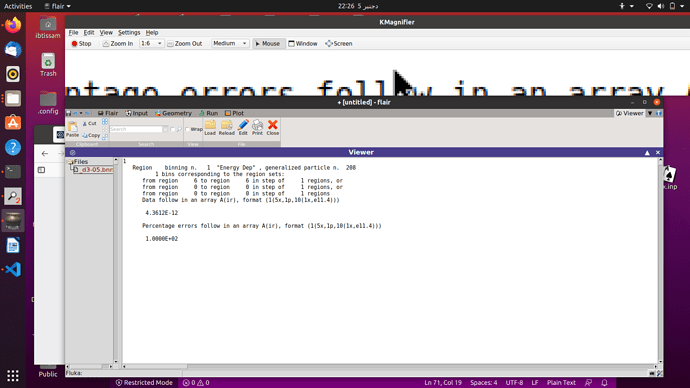The height and width of the screenshot is (388, 690).
Task: Click the Reload file icon
Action: coord(227,127)
